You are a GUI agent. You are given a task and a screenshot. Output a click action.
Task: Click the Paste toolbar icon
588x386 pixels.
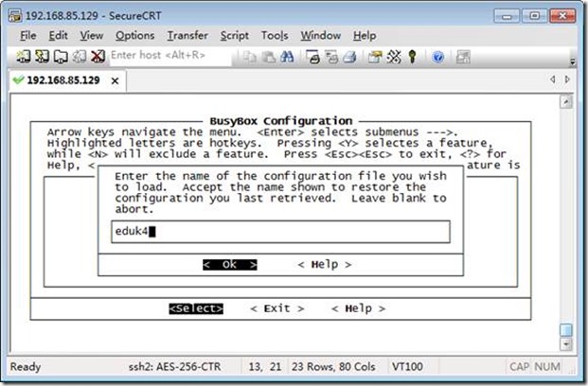click(268, 57)
